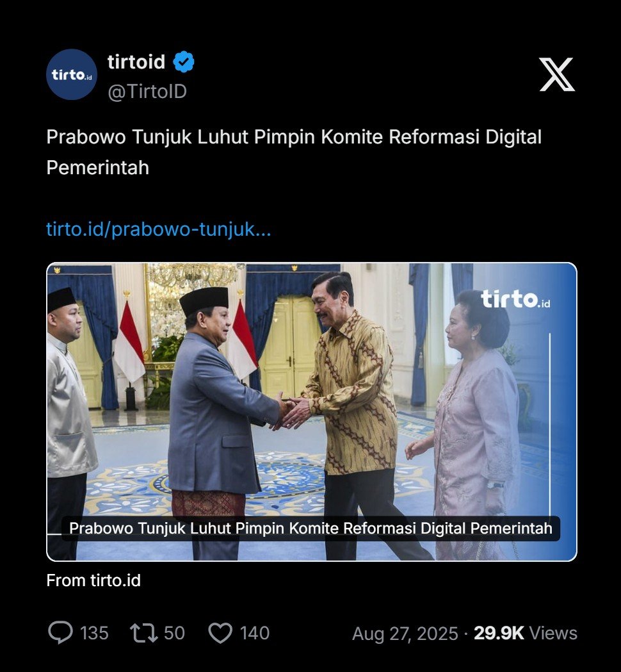Click the 140 likes count
This screenshot has height=672, width=621.
point(254,633)
